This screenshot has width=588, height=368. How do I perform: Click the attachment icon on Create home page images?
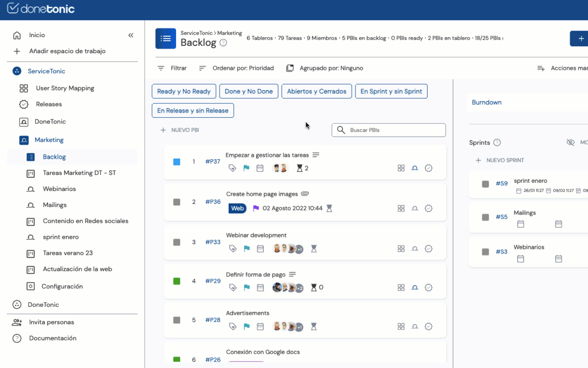pyautogui.click(x=305, y=194)
